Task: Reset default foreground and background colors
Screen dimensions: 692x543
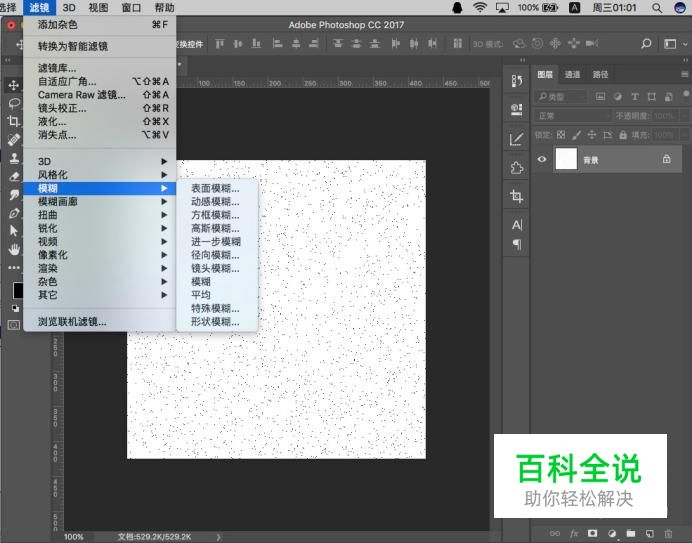Action: tap(15, 309)
